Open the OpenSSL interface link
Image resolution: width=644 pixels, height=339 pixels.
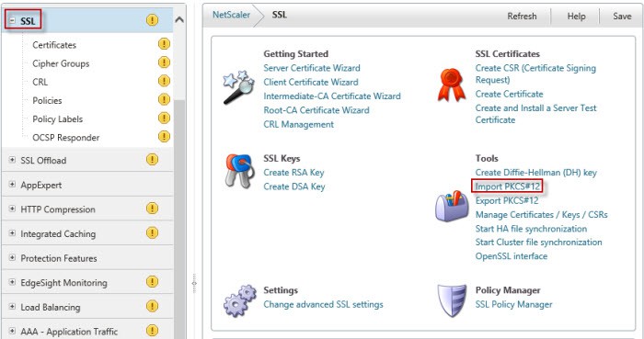[x=512, y=256]
